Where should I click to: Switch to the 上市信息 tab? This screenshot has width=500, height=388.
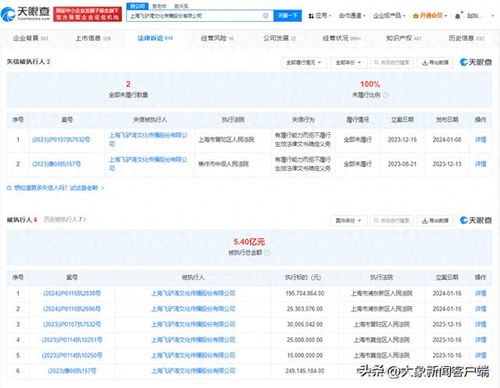click(x=93, y=38)
